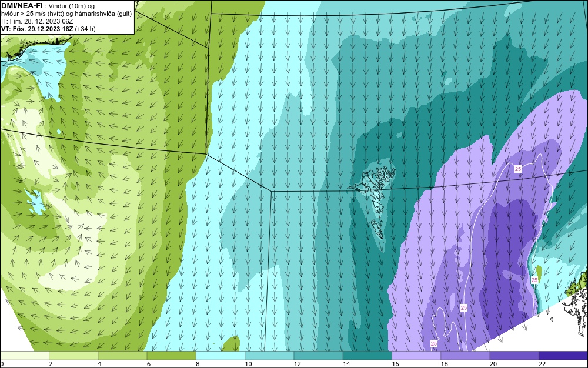This screenshot has height=368, width=588.
Task: Click the '(+34 h)' forecast offset text
Action: click(x=85, y=29)
